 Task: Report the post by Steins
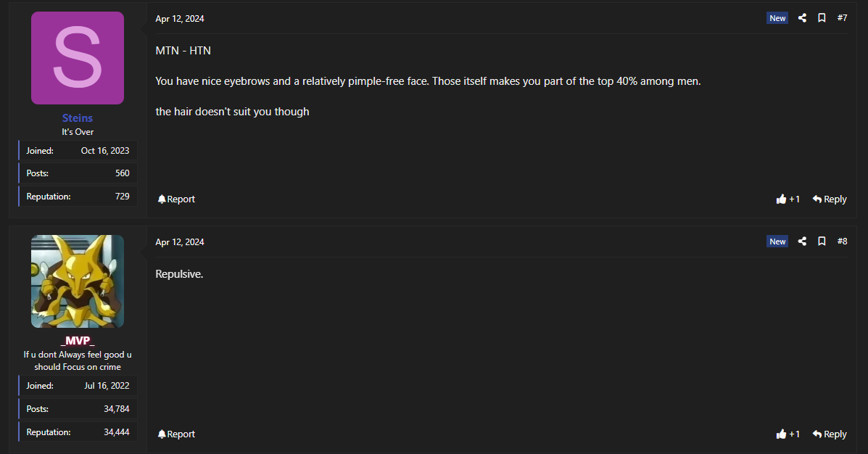[x=176, y=199]
